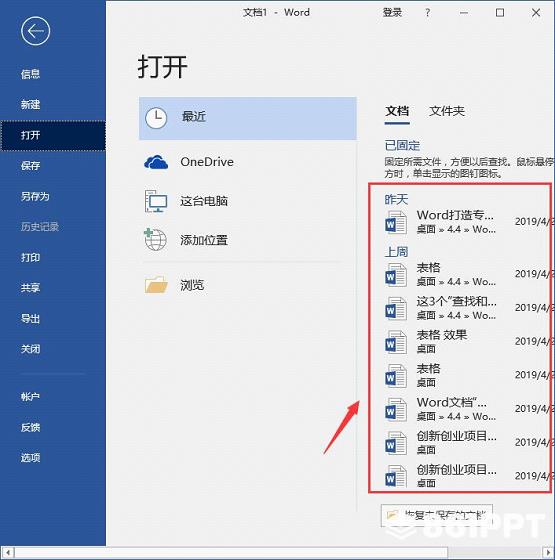Click Word file icon of Word打造专... document
Image resolution: width=555 pixels, height=560 pixels.
(396, 222)
